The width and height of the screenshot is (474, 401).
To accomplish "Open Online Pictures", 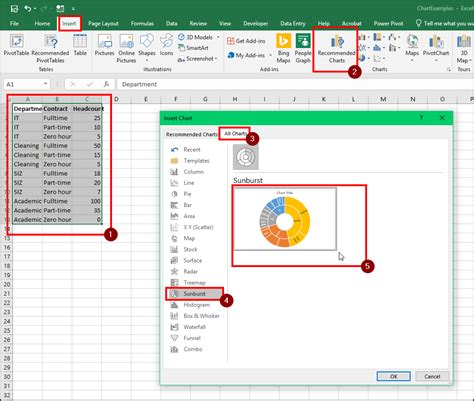I will point(126,48).
